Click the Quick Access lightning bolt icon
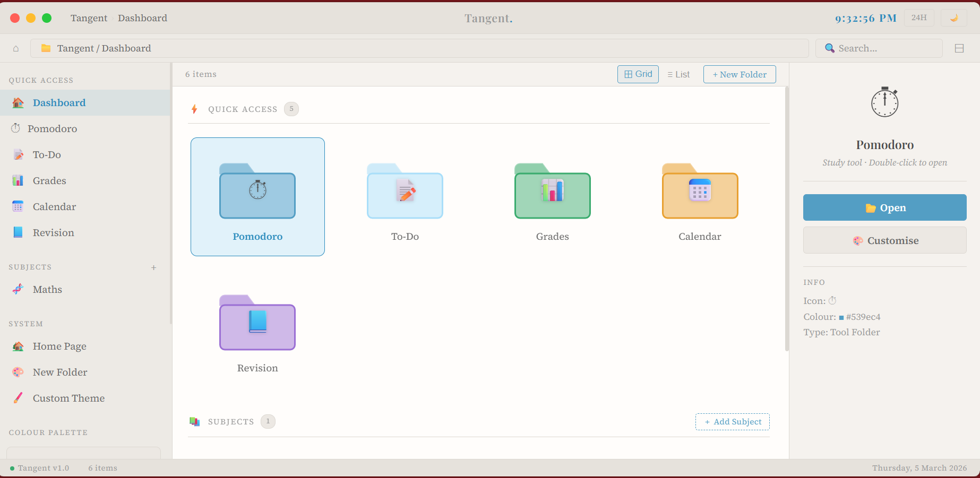 [194, 109]
